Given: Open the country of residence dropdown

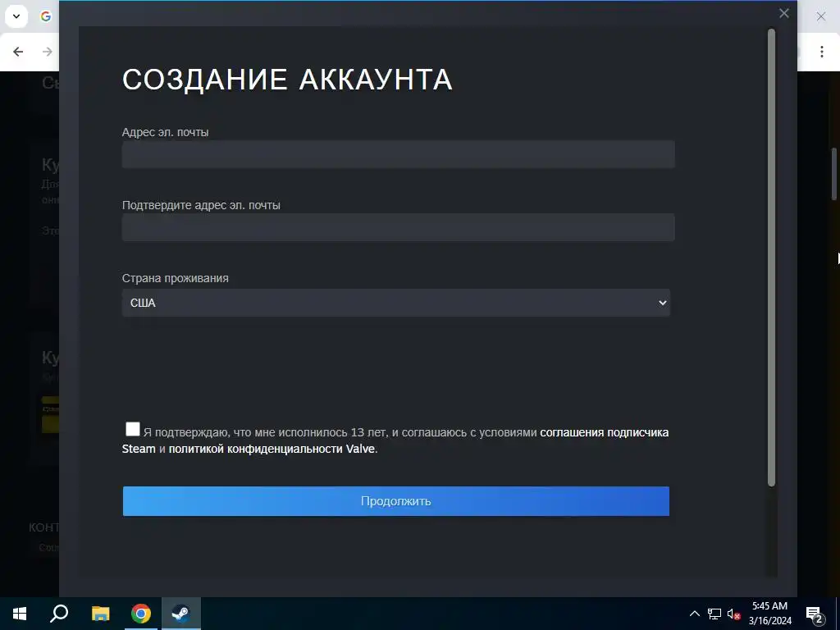Looking at the screenshot, I should (x=396, y=303).
